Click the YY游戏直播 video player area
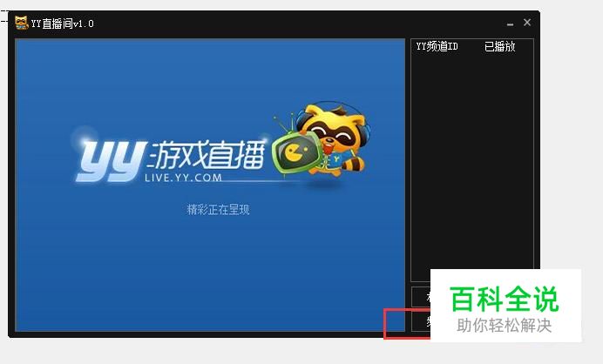This screenshot has width=603, height=364. point(210,185)
